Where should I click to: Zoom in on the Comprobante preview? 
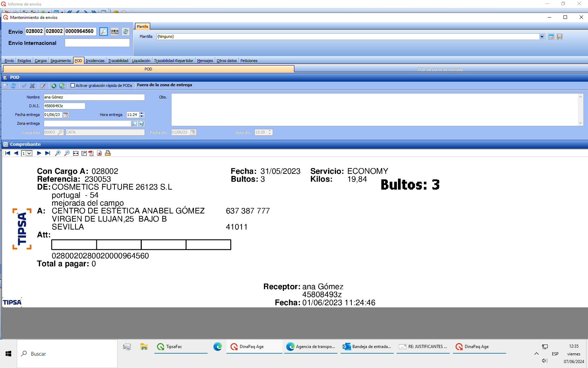(58, 153)
